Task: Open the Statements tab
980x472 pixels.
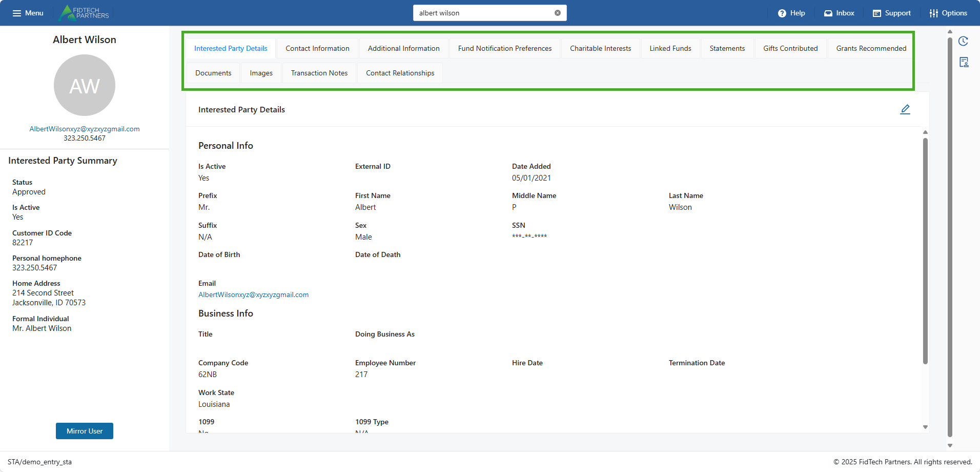Action: coord(727,48)
